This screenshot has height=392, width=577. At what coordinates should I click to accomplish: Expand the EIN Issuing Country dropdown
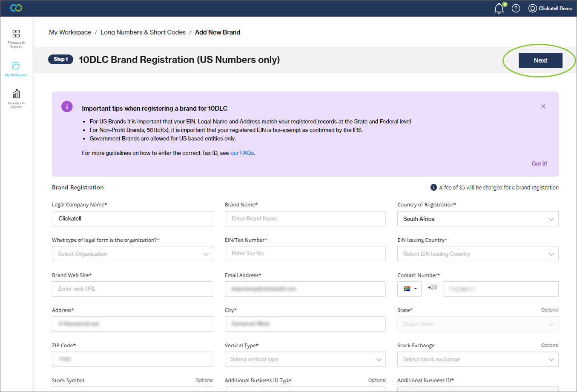tap(477, 254)
